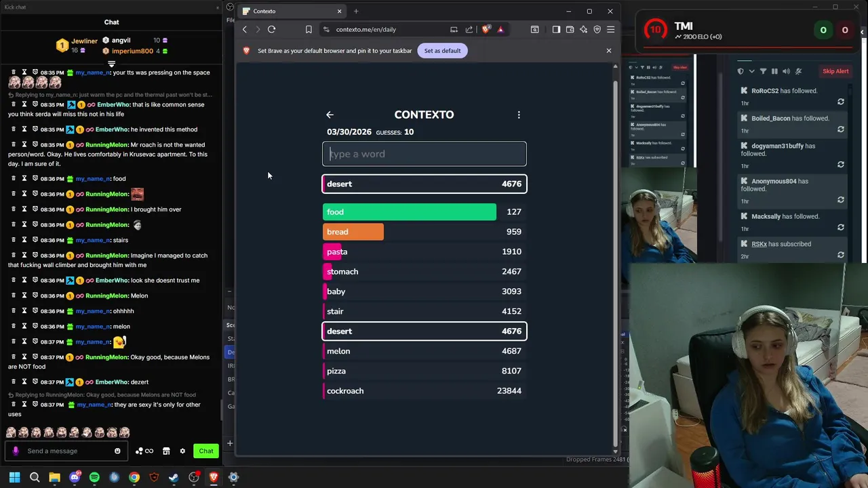
Task: Bookmark this page in Brave
Action: pos(309,29)
